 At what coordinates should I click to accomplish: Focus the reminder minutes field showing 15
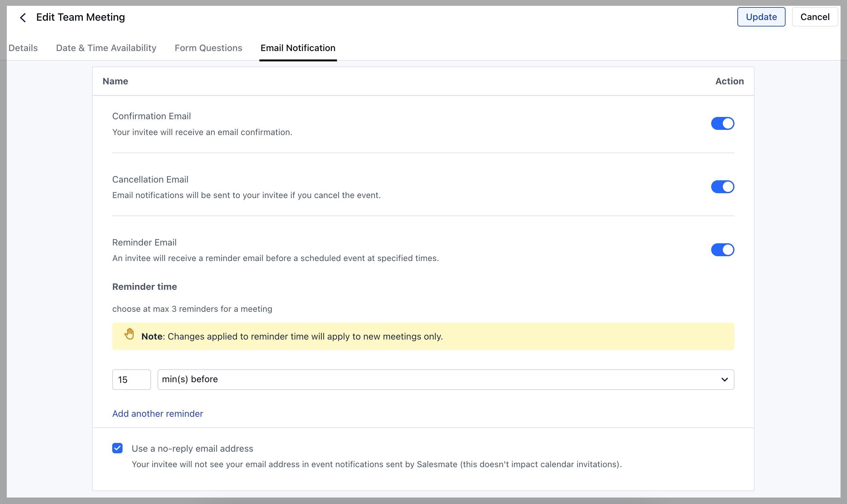(131, 379)
